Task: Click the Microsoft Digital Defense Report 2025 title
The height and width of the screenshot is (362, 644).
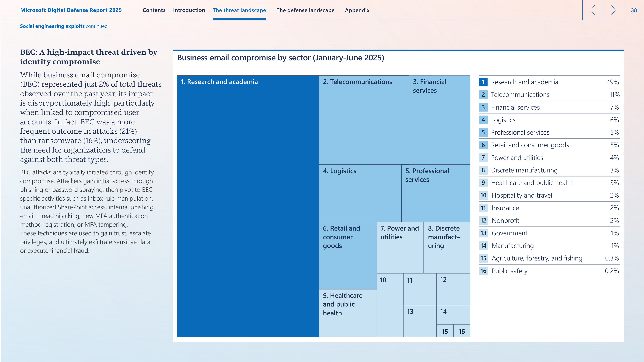Action: click(x=71, y=10)
